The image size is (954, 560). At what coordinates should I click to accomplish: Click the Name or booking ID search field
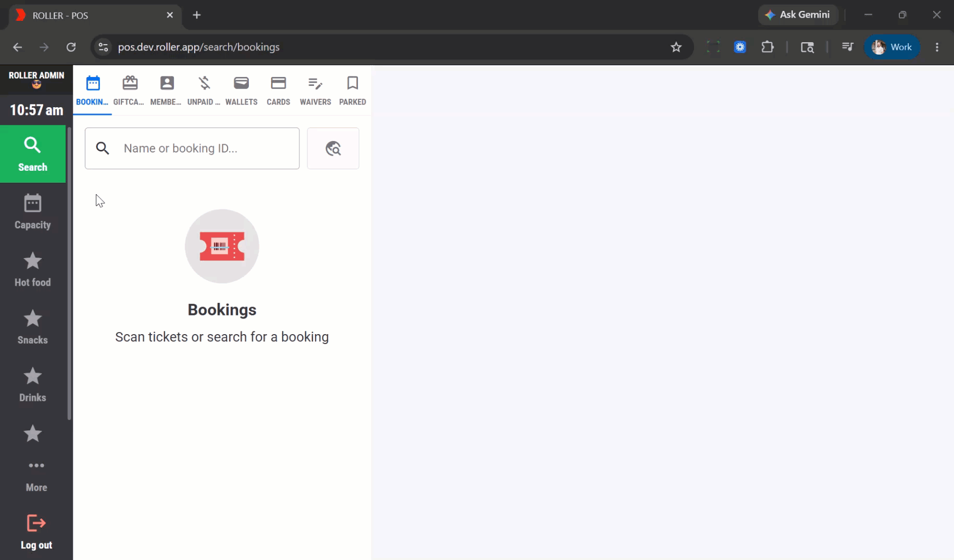(192, 148)
